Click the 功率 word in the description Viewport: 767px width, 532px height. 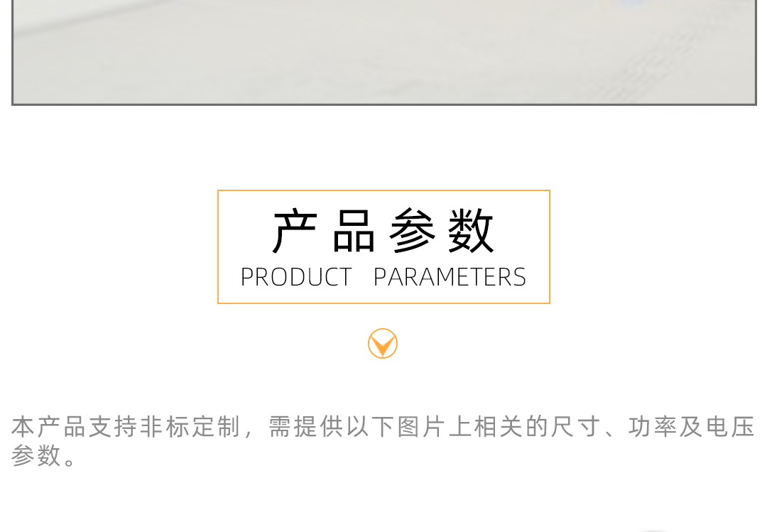[653, 427]
